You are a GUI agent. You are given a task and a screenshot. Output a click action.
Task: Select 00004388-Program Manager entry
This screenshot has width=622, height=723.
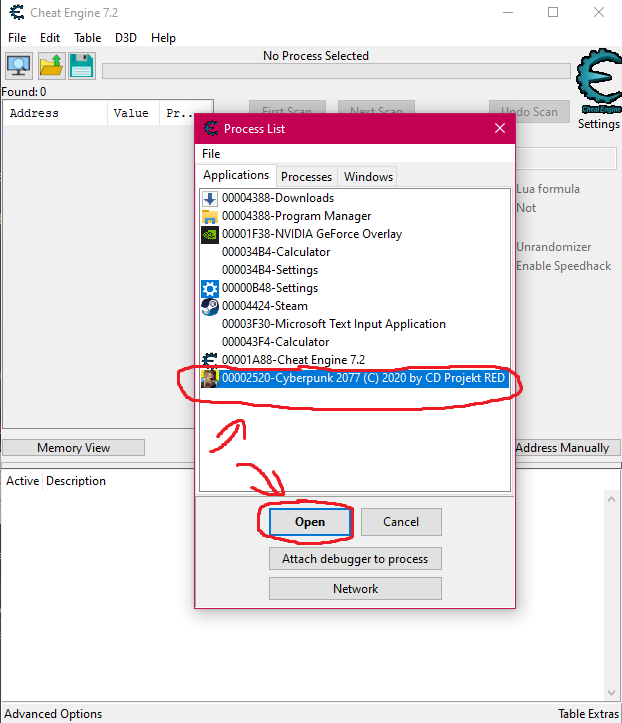point(355,216)
